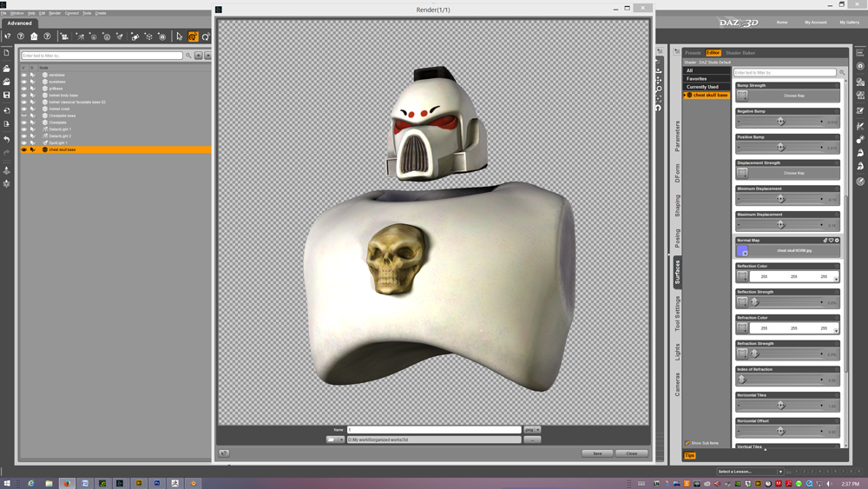
Task: Click the New Scene document icon
Action: (x=7, y=53)
